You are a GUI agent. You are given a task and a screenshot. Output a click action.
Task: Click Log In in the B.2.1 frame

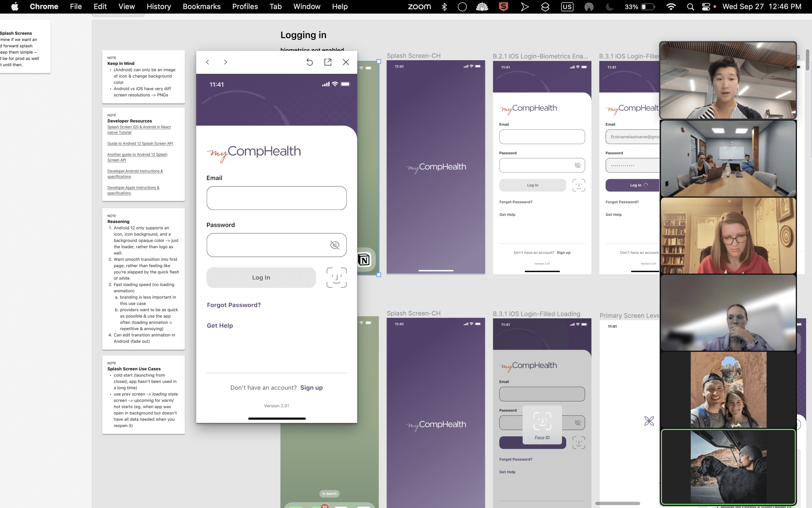(x=533, y=185)
